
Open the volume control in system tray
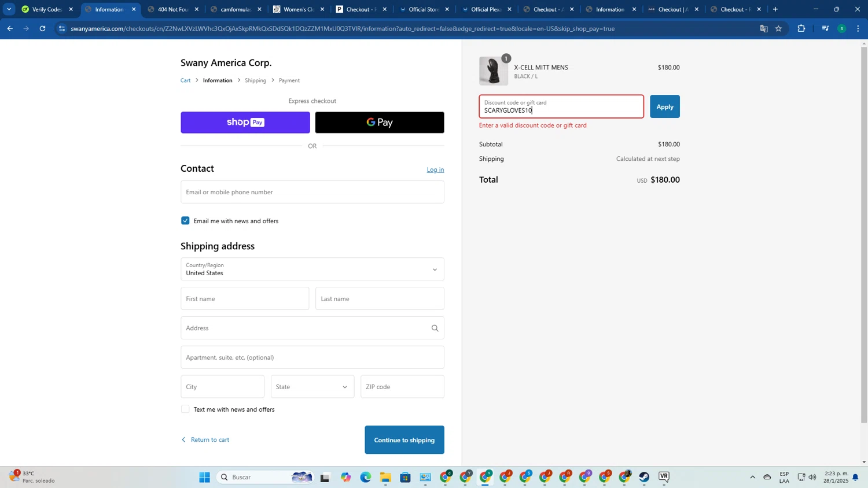[812, 477]
